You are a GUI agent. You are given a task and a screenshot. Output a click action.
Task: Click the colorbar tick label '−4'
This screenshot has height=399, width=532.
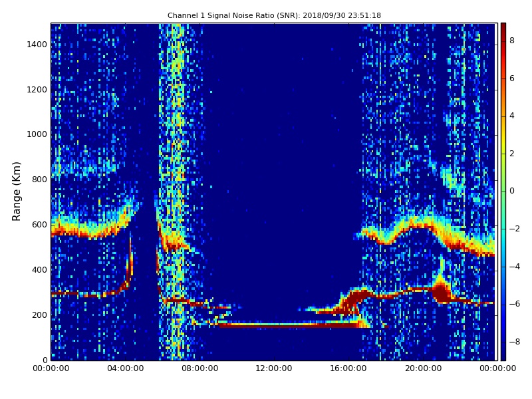(515, 267)
